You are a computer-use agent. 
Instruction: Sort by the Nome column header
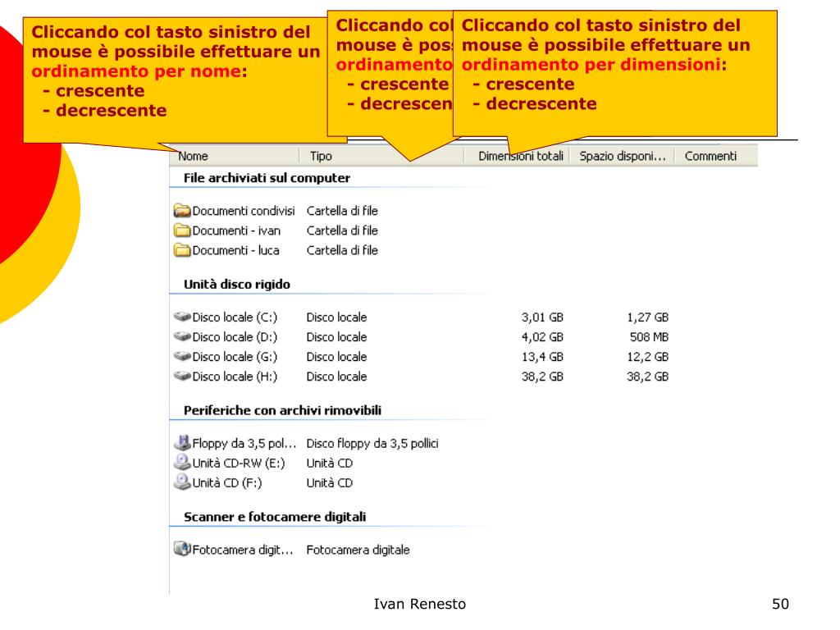[x=235, y=156]
